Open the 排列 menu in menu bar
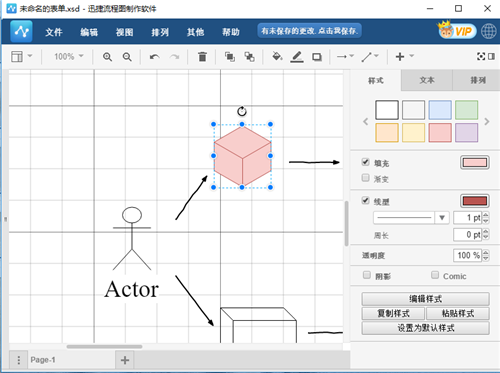Screen dimensions: 500x373 point(160,32)
